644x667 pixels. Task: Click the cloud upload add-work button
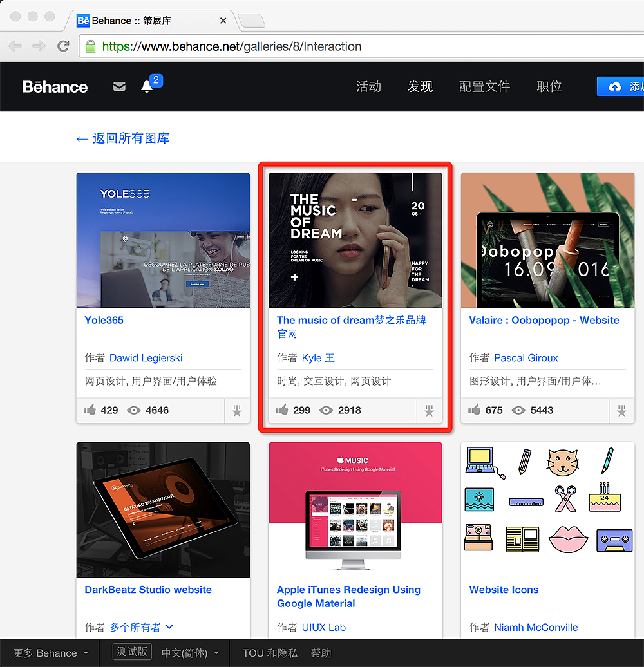(x=621, y=86)
